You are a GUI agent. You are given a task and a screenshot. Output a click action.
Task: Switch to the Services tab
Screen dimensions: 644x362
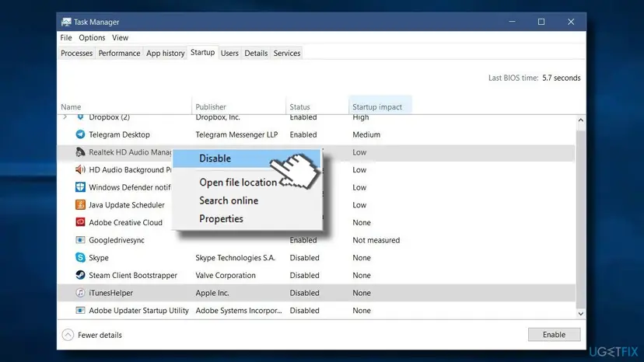click(287, 54)
